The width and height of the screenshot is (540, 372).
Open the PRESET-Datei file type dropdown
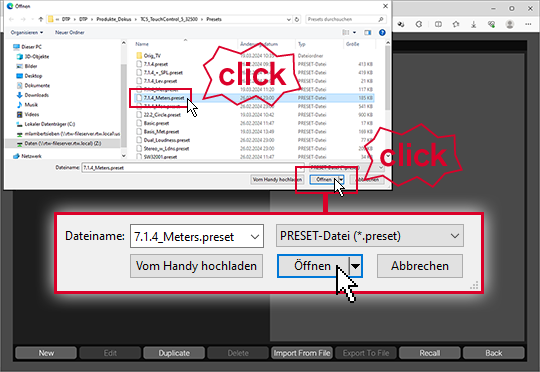(x=370, y=236)
